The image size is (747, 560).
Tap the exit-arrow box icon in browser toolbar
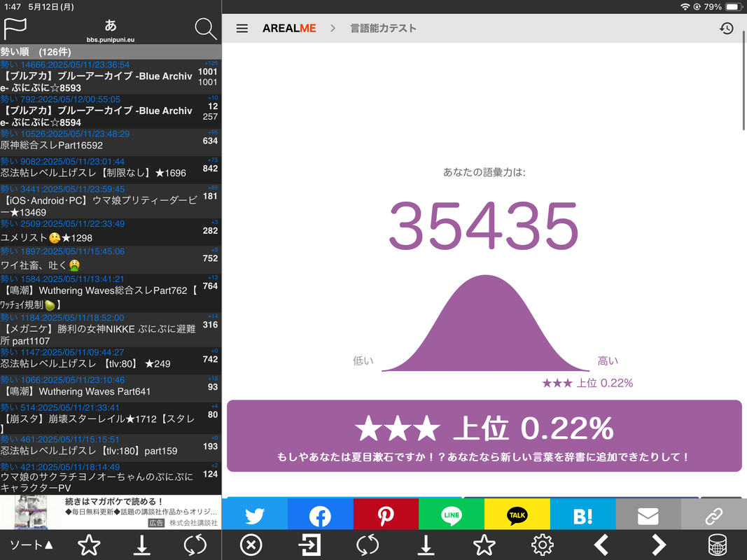(309, 545)
